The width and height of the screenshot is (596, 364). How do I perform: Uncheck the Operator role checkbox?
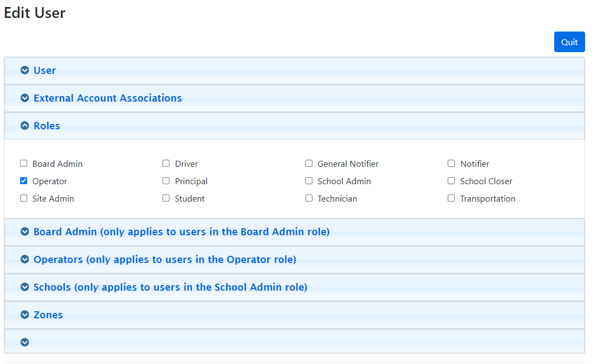pyautogui.click(x=23, y=181)
